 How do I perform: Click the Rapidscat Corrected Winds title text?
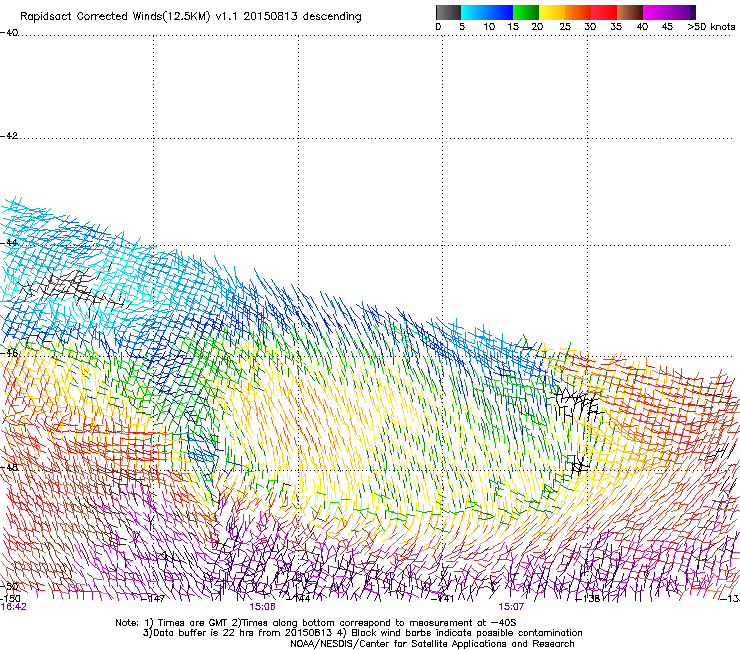[x=191, y=17]
